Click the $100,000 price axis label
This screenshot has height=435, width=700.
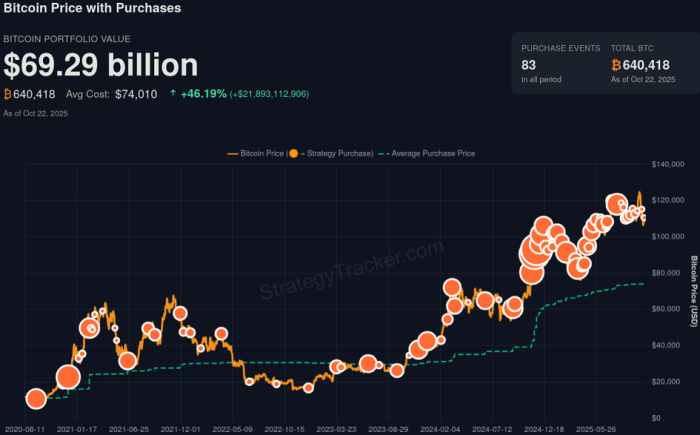[666, 236]
